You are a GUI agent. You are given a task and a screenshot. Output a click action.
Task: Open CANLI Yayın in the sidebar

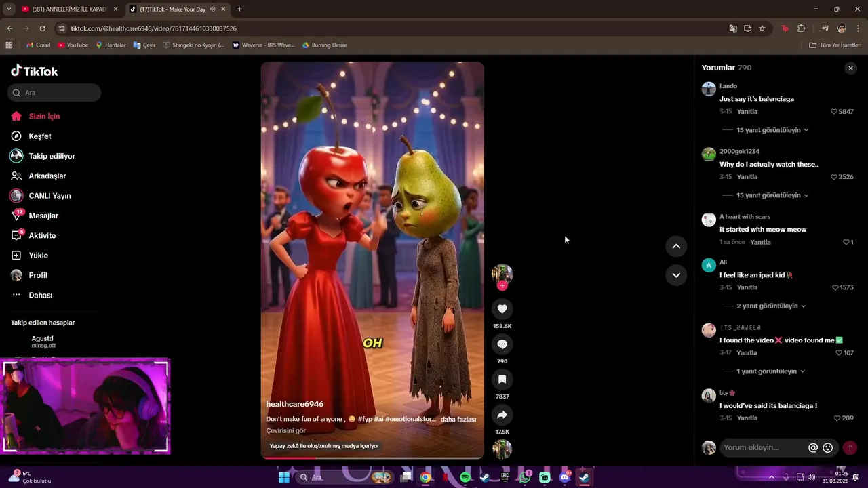pyautogui.click(x=50, y=196)
